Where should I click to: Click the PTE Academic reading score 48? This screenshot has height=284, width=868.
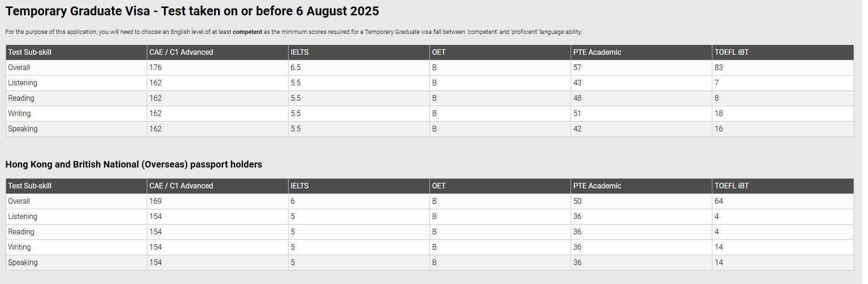tap(577, 98)
